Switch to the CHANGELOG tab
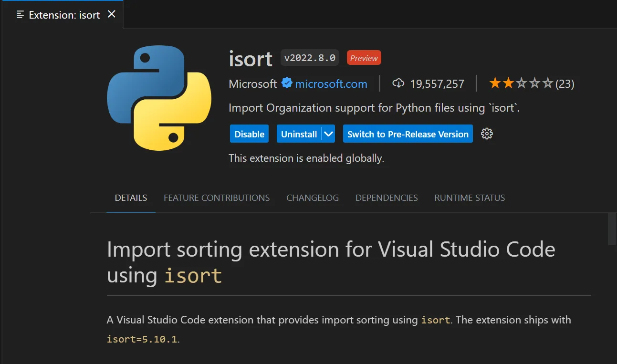617x364 pixels. point(313,198)
